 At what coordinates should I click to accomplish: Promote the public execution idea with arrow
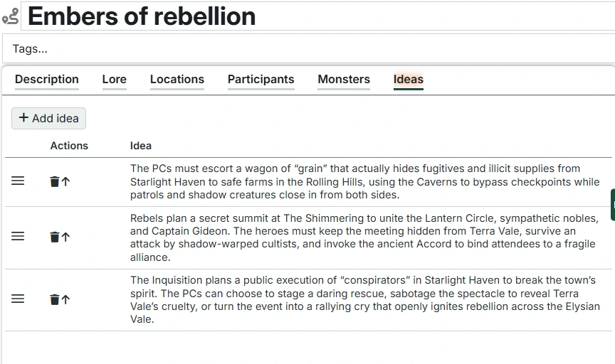(x=65, y=300)
